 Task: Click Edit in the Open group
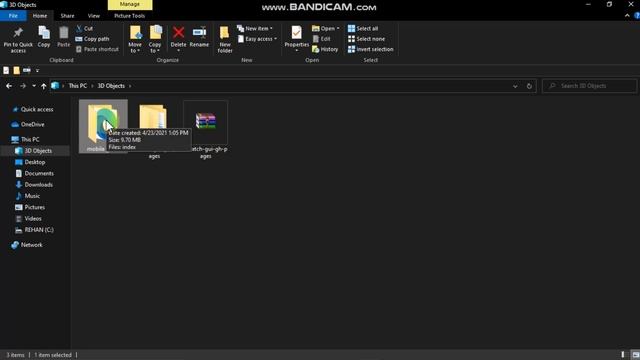tap(321, 39)
